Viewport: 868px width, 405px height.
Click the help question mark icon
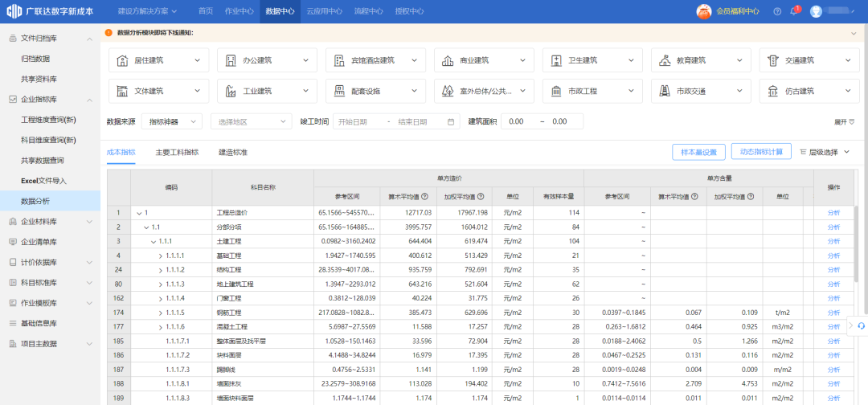click(x=777, y=11)
